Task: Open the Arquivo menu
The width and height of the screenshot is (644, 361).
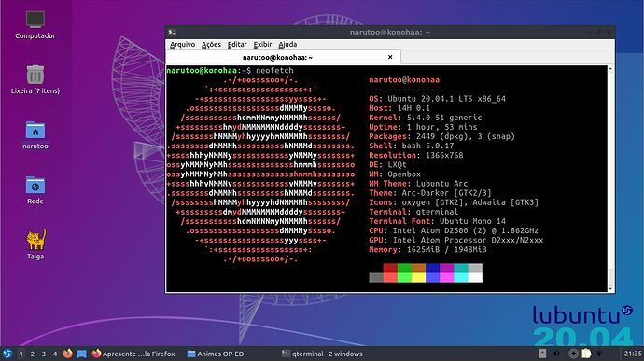Action: click(182, 45)
